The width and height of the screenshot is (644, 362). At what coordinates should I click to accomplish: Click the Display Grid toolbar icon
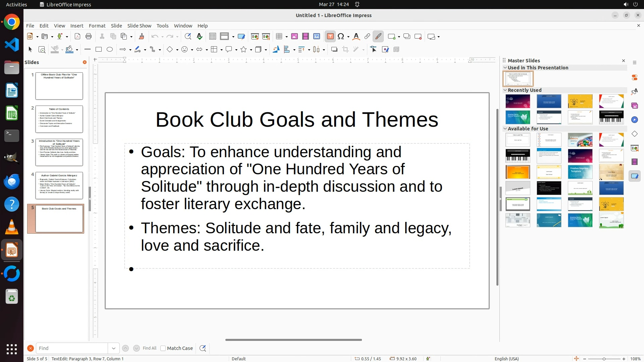point(213,37)
